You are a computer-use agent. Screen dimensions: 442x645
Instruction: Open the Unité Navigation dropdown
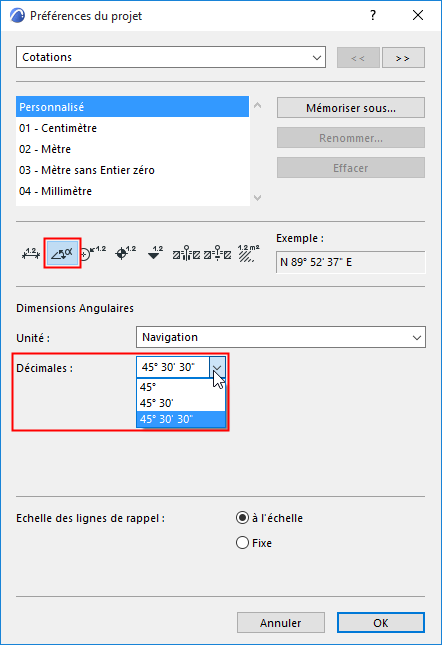281,337
